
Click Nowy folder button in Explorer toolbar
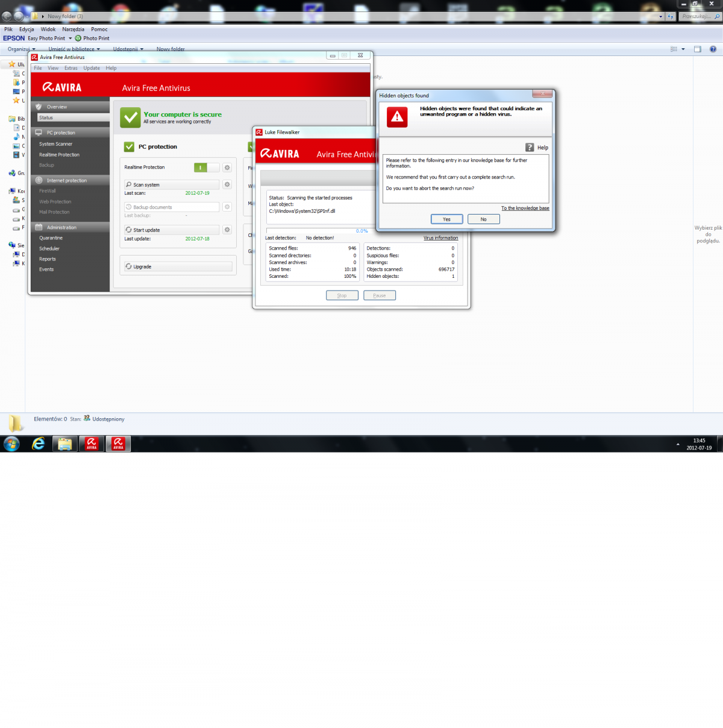[x=171, y=49]
